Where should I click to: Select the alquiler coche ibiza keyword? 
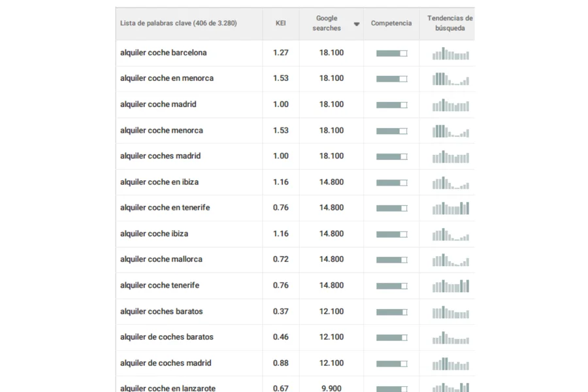(x=154, y=234)
